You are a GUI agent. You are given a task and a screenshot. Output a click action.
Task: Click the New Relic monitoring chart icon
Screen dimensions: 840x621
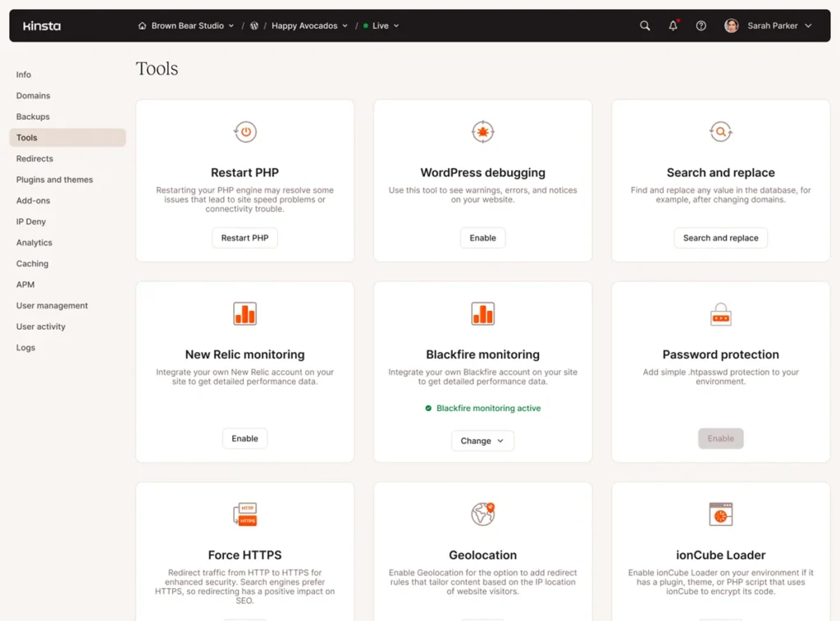[x=244, y=313]
